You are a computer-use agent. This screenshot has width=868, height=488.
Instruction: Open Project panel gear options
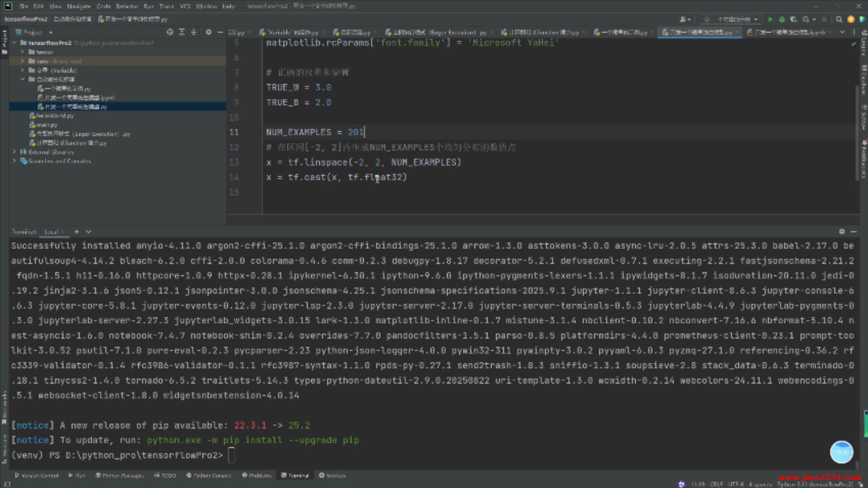(208, 32)
